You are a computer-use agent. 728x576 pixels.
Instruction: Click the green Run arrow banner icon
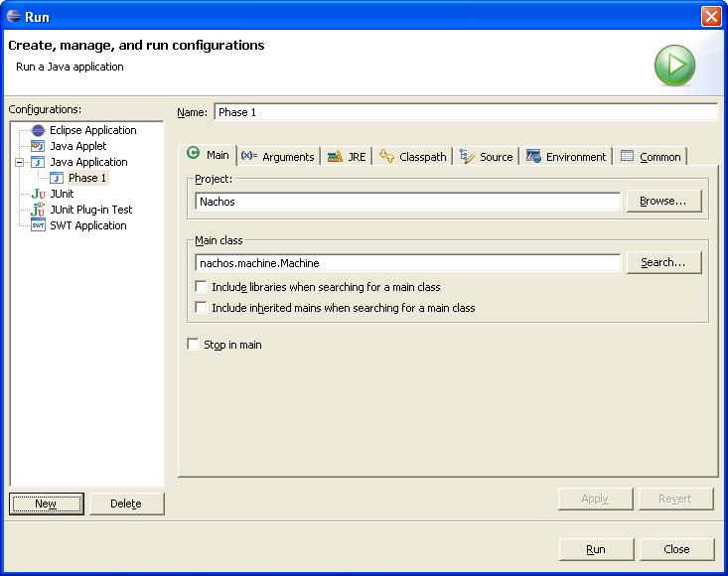674,66
